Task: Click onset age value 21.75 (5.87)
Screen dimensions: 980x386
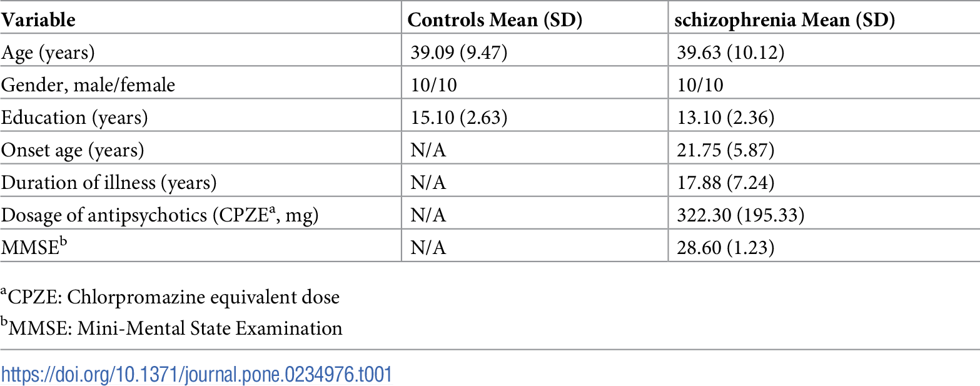Action: [725, 150]
